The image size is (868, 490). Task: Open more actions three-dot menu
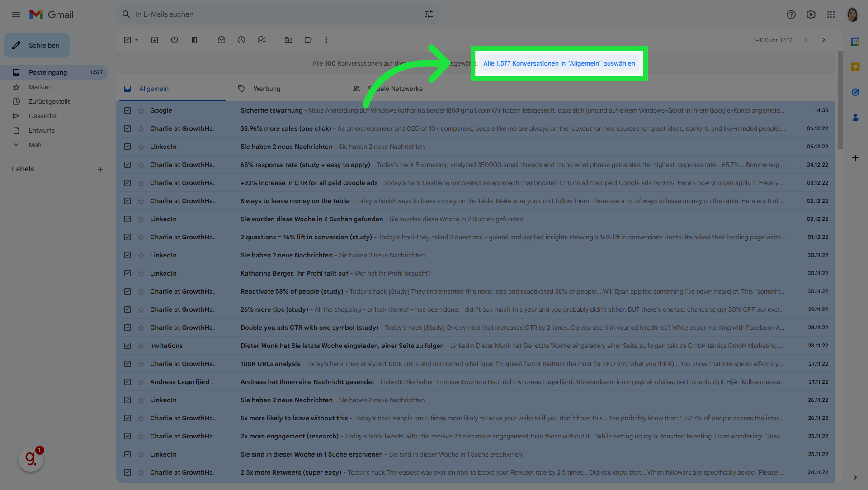(326, 40)
